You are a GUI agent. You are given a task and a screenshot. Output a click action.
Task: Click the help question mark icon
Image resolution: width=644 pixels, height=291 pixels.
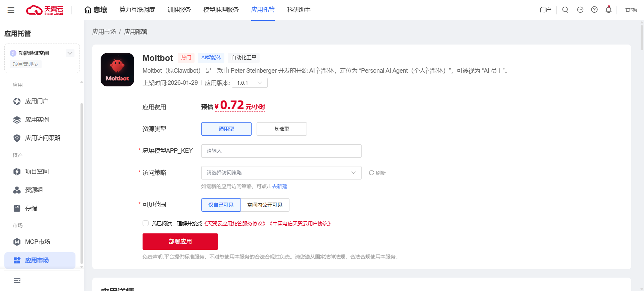coord(594,10)
